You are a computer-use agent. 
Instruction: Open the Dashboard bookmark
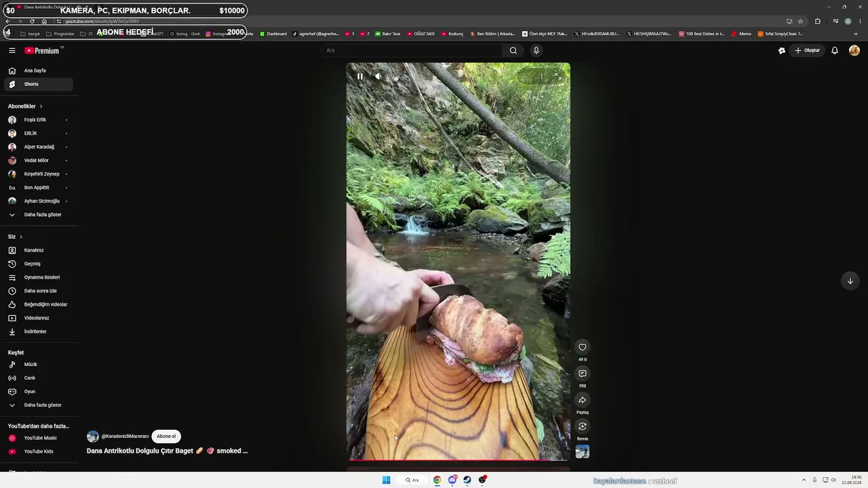[x=273, y=34]
